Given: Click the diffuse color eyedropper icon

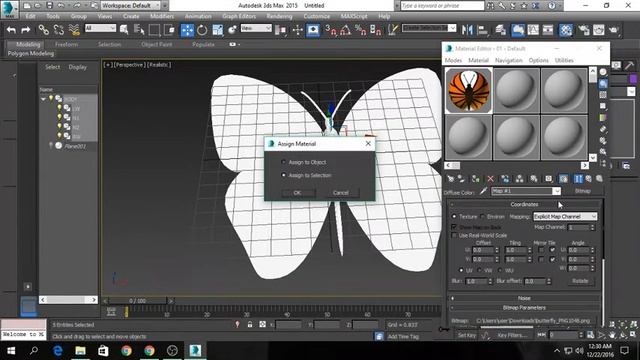Looking at the screenshot, I should 483,191.
